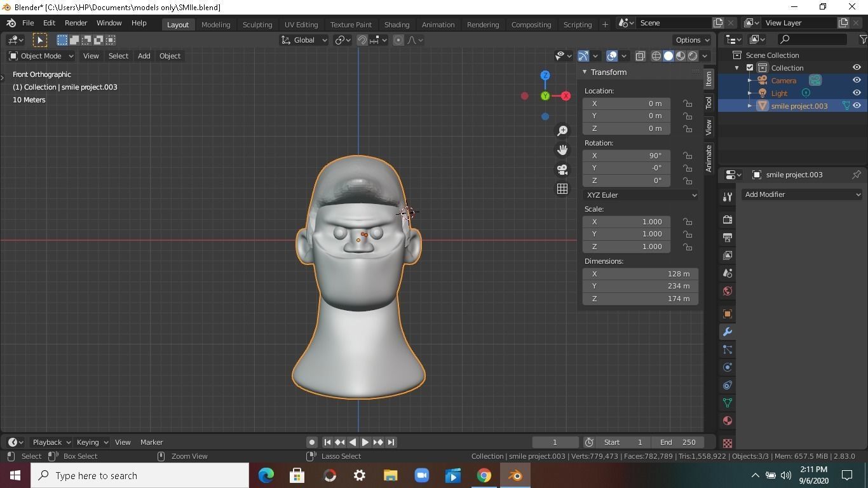Hide the Light via its eye icon
The height and width of the screenshot is (488, 868).
point(857,93)
